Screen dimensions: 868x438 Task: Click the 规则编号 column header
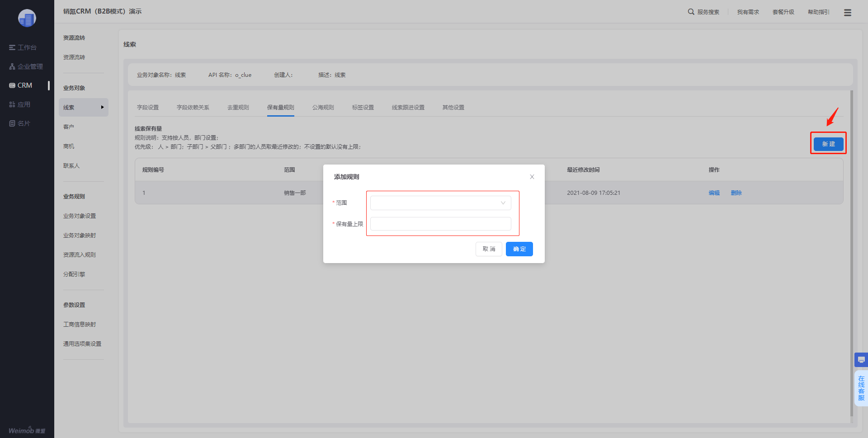(x=153, y=170)
